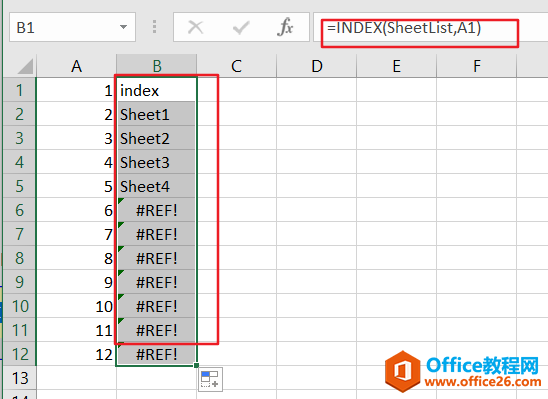Click cell containing 'Sheet4'

157,186
